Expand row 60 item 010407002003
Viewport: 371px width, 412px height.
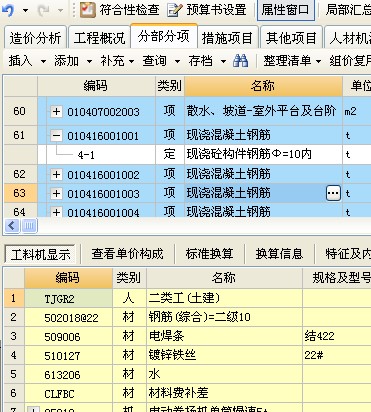[56, 111]
